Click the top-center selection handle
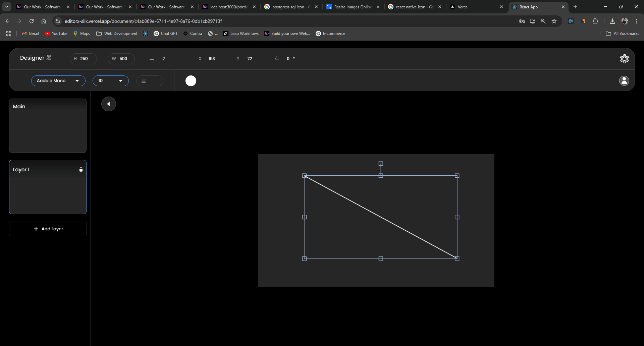This screenshot has width=644, height=346. coord(381,176)
